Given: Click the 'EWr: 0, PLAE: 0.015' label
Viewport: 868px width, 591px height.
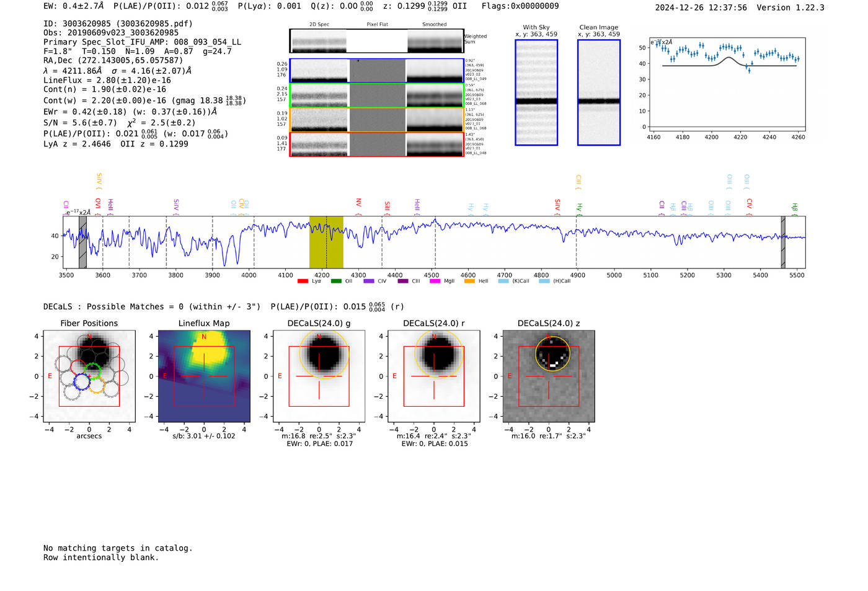Looking at the screenshot, I should (x=434, y=444).
